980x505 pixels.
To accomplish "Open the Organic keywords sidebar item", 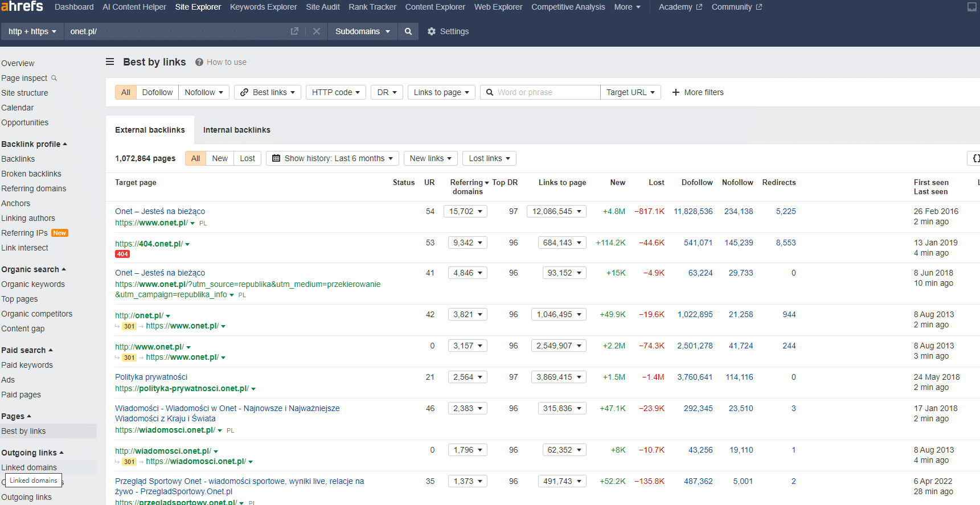I will pos(33,284).
